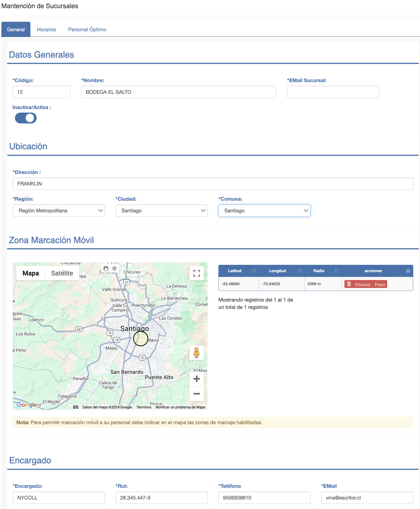Open the Ciudad dropdown

tap(161, 211)
